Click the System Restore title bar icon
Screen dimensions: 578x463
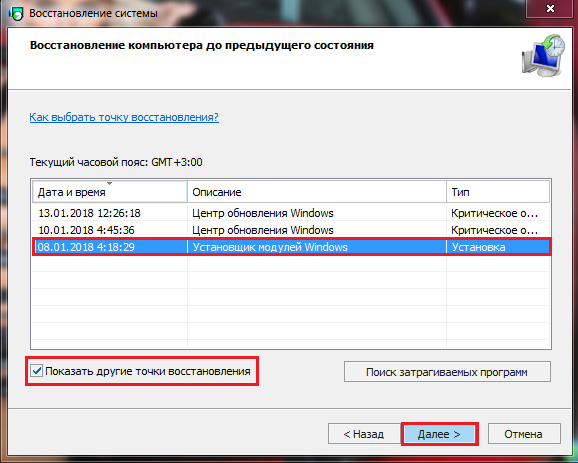[16, 14]
